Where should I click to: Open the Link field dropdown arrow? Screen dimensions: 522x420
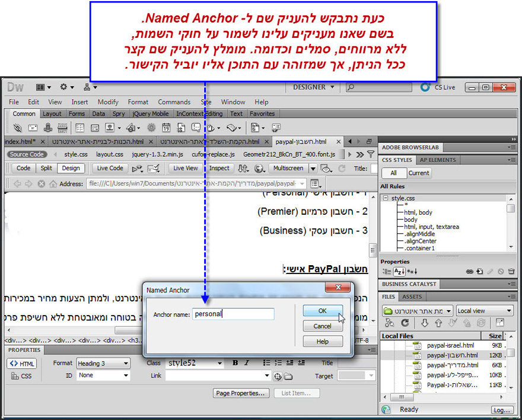267,376
